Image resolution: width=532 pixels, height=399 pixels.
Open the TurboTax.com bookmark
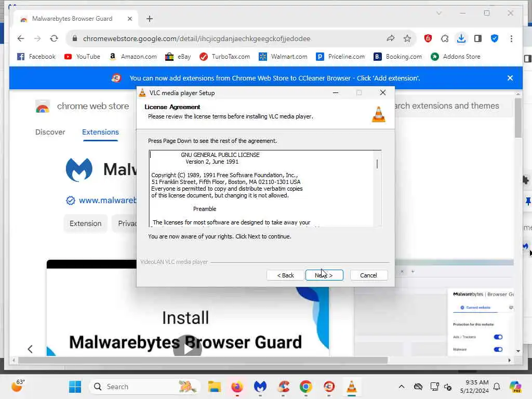[225, 57]
